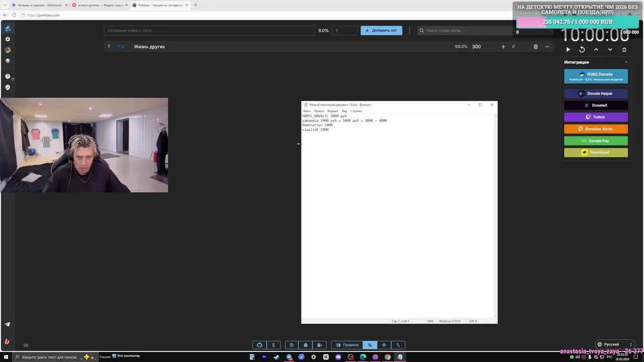Open a new browser tab
This screenshot has width=644, height=362.
click(x=196, y=5)
